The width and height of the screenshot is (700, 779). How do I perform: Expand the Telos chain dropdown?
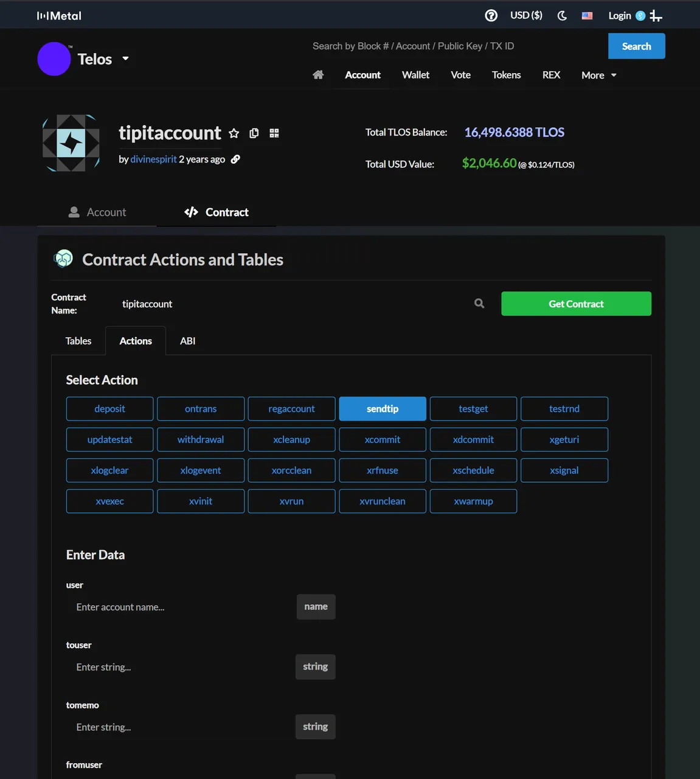(125, 58)
